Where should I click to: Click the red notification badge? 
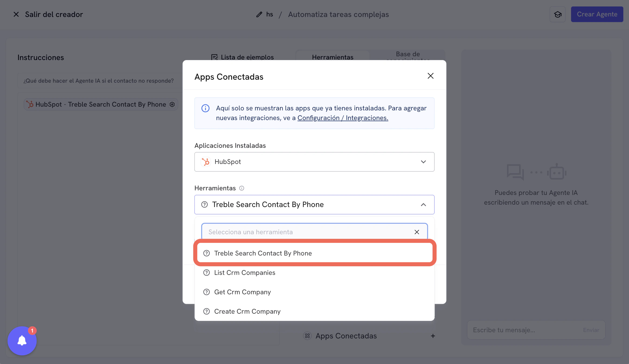[32, 331]
